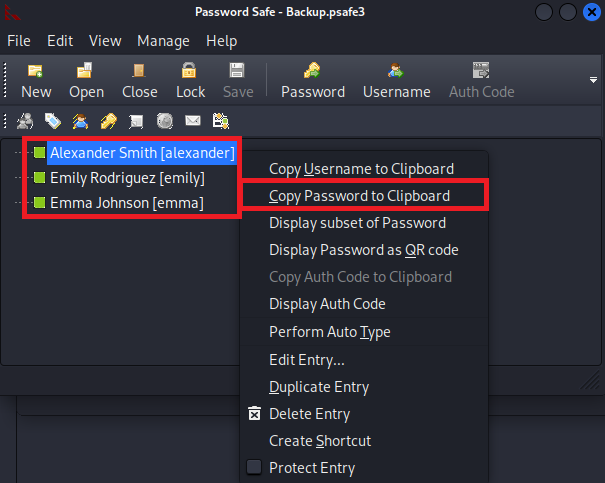This screenshot has height=483, width=605.
Task: Open the Manage menu
Action: 163,41
